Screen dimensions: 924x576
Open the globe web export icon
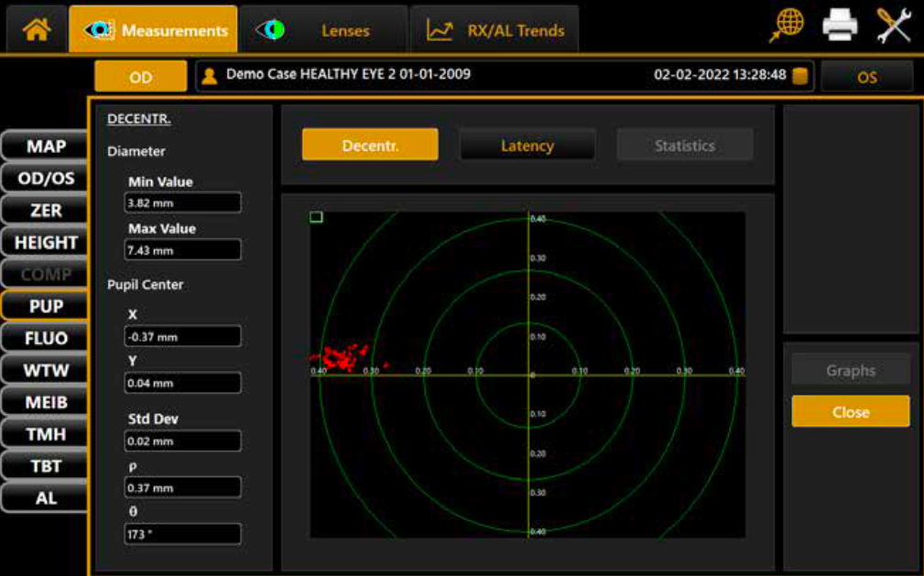click(787, 26)
